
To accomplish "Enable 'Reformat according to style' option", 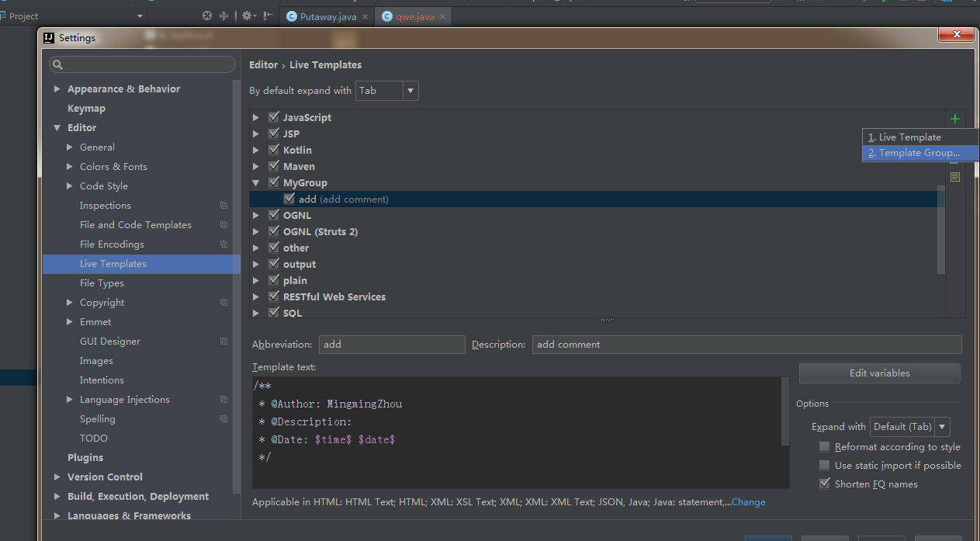I will point(824,447).
